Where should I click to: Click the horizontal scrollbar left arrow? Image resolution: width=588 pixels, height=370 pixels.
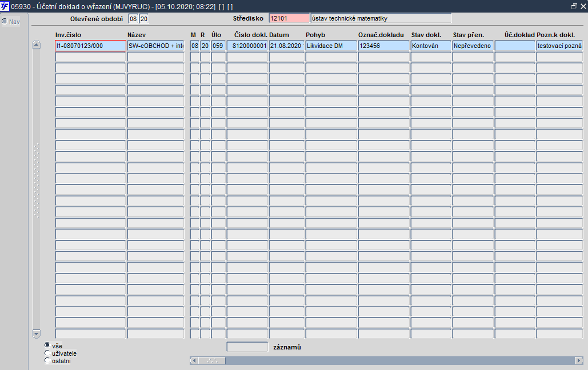pyautogui.click(x=194, y=361)
